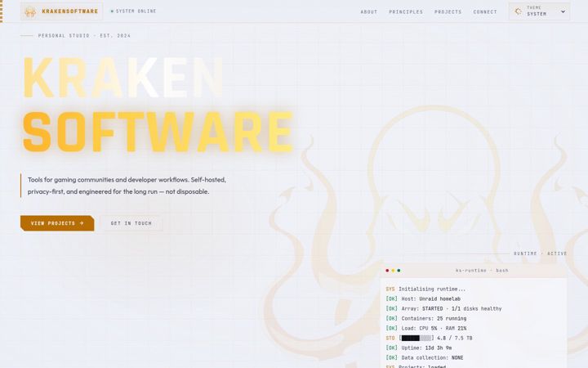Click the theme dropdown chevron arrow

[563, 11]
